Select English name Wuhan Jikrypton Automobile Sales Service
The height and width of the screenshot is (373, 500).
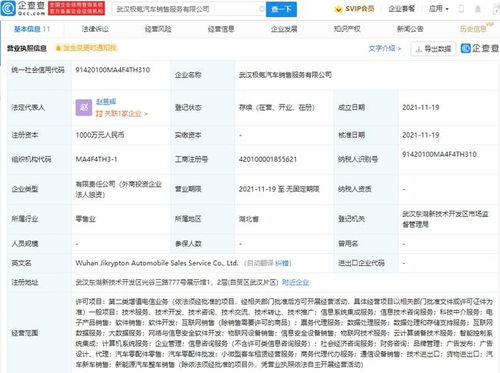click(157, 263)
